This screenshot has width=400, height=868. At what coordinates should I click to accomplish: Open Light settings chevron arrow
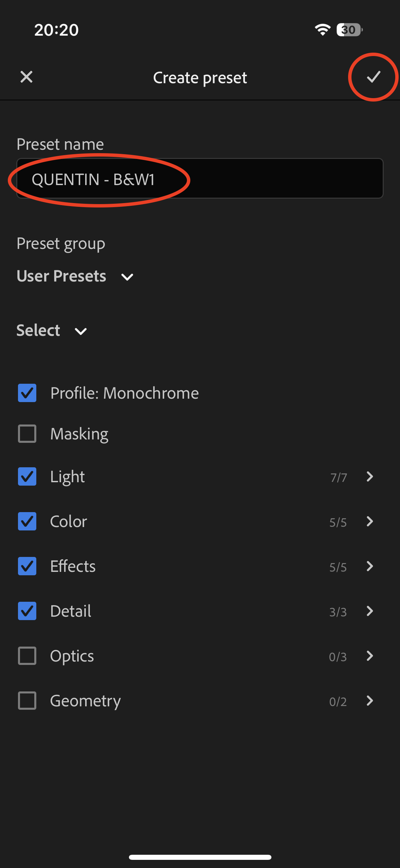tap(370, 477)
